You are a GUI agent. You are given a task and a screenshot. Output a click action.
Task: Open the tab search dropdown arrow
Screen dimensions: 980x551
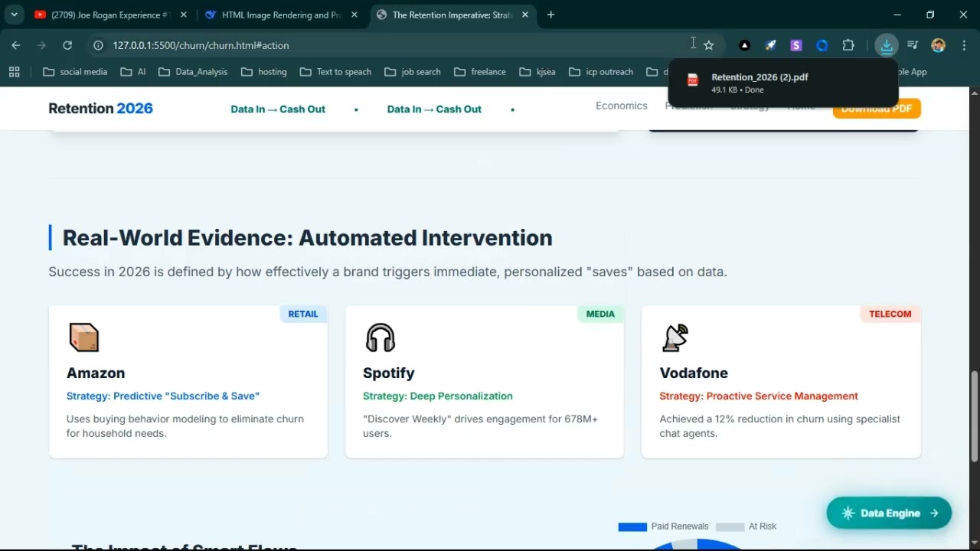pos(14,15)
